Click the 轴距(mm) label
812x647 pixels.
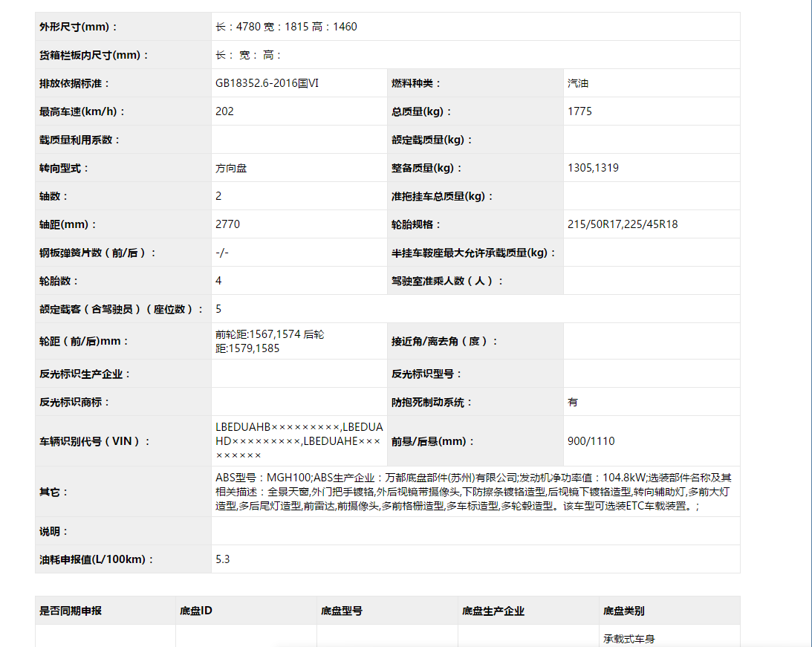pos(68,224)
